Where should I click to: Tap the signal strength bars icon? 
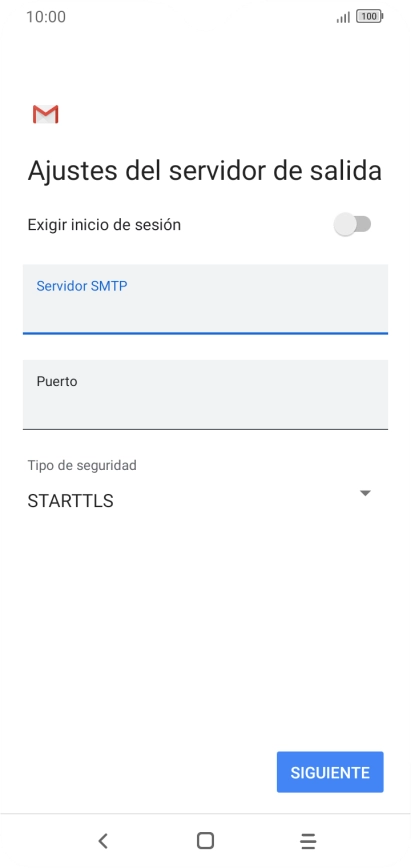pyautogui.click(x=343, y=17)
